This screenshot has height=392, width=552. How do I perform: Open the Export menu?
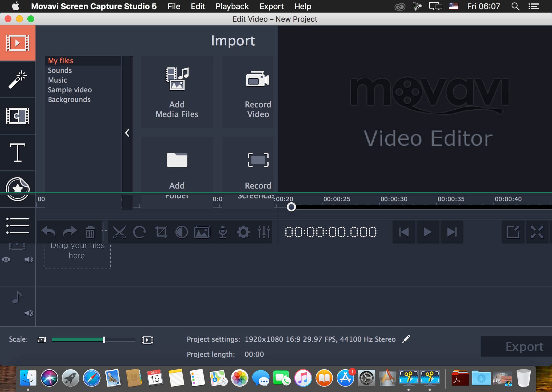[271, 6]
